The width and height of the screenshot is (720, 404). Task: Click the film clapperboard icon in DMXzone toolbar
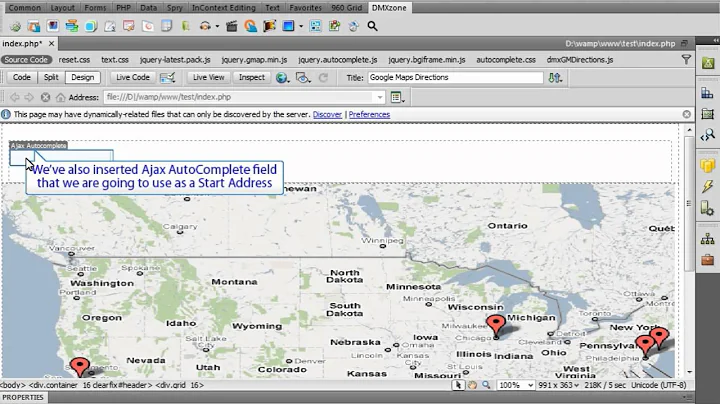click(232, 26)
